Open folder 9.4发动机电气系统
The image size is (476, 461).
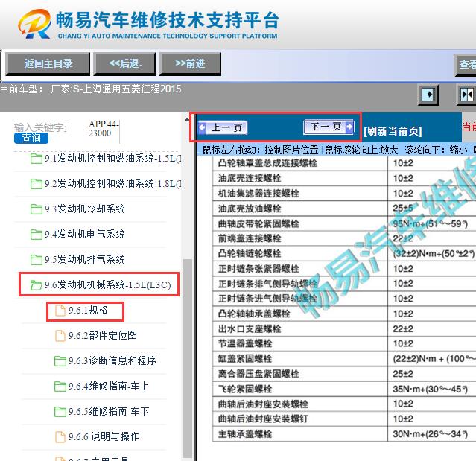click(77, 234)
